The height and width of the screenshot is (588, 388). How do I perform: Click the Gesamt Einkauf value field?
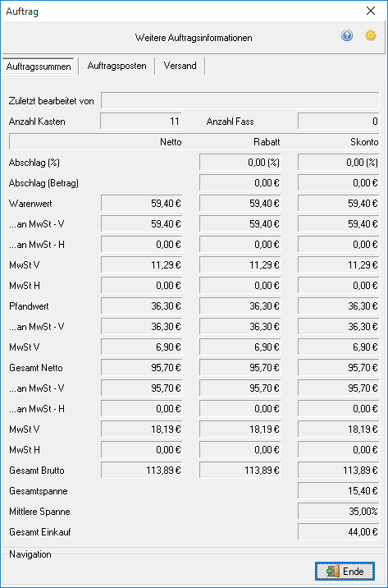point(339,532)
